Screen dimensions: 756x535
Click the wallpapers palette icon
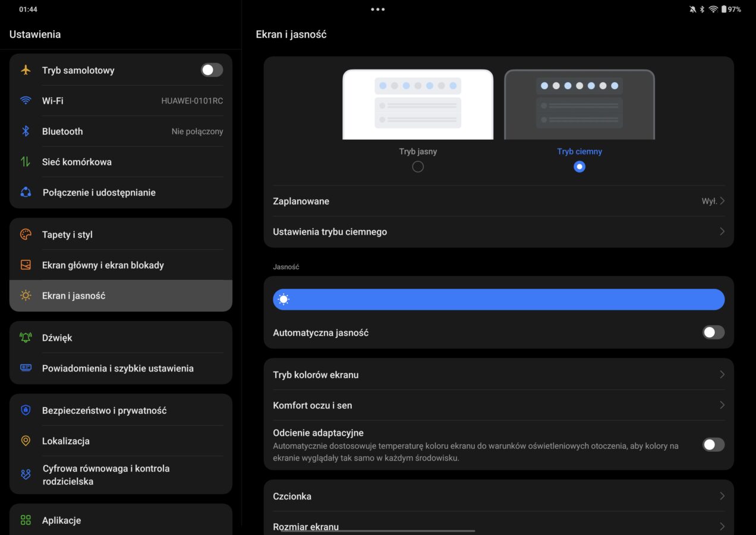coord(26,234)
